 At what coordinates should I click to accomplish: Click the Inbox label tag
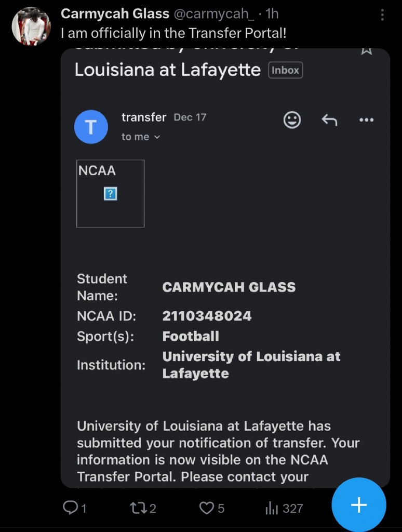(285, 70)
